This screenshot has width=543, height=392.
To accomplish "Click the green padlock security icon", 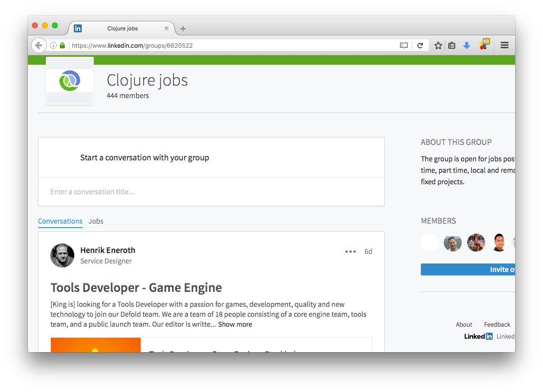I will [x=62, y=45].
